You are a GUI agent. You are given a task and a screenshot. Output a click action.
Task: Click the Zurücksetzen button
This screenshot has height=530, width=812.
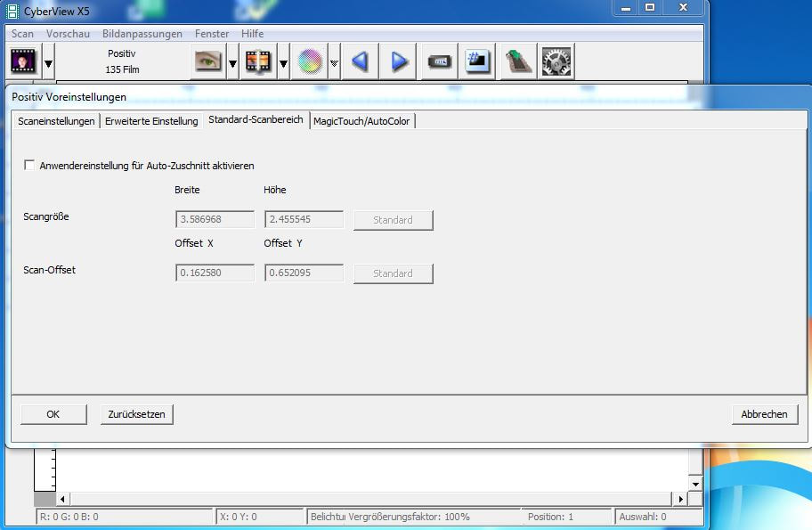(x=137, y=414)
